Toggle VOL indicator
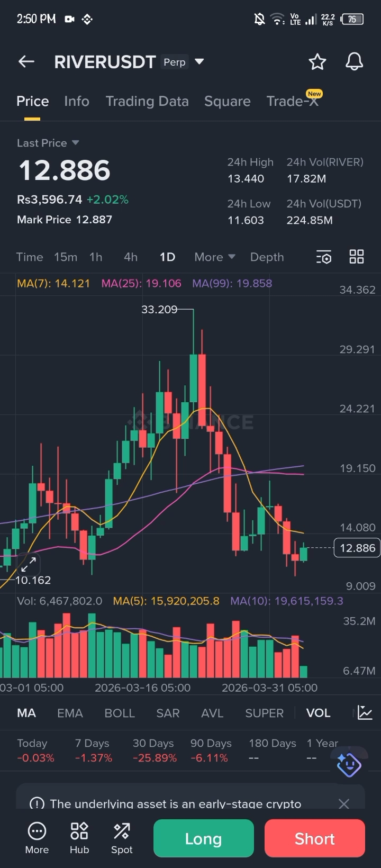This screenshot has height=868, width=381. (318, 713)
